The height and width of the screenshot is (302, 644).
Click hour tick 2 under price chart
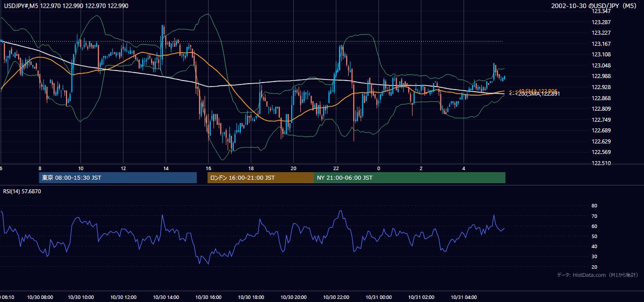pyautogui.click(x=421, y=169)
